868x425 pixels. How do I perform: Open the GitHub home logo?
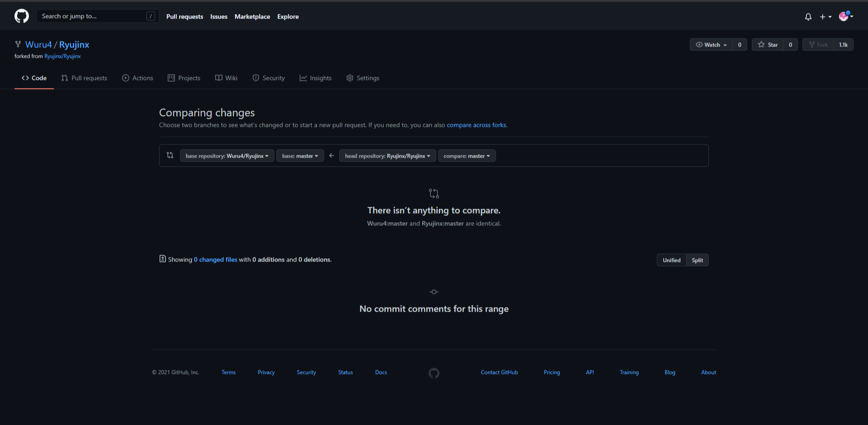22,16
